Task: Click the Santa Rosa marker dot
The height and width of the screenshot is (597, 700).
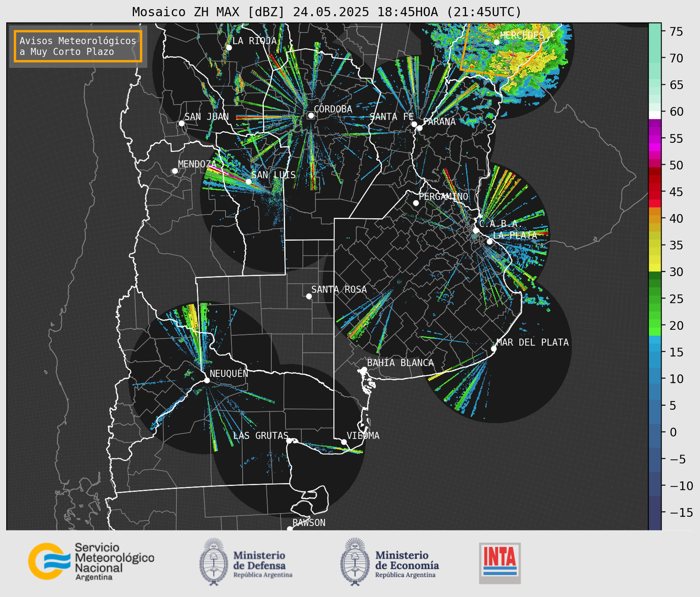Action: 309,296
